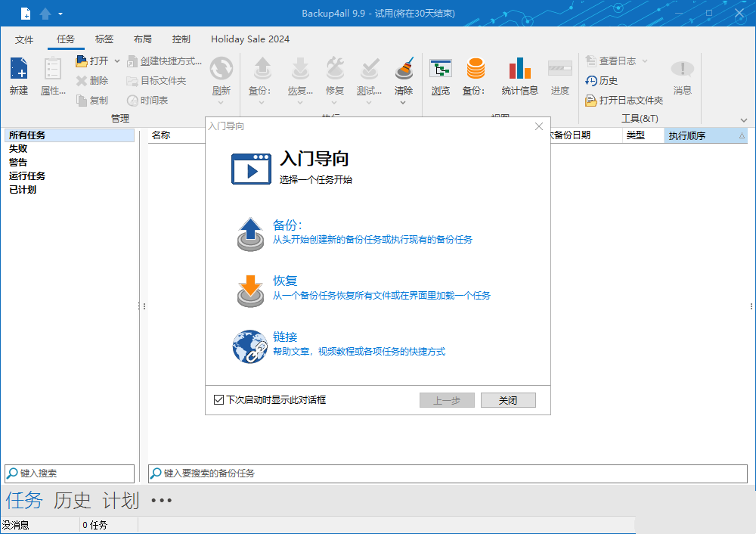Viewport: 756px width, 534px height.
Task: Switch to the 布局 ribbon tab
Action: coord(143,39)
